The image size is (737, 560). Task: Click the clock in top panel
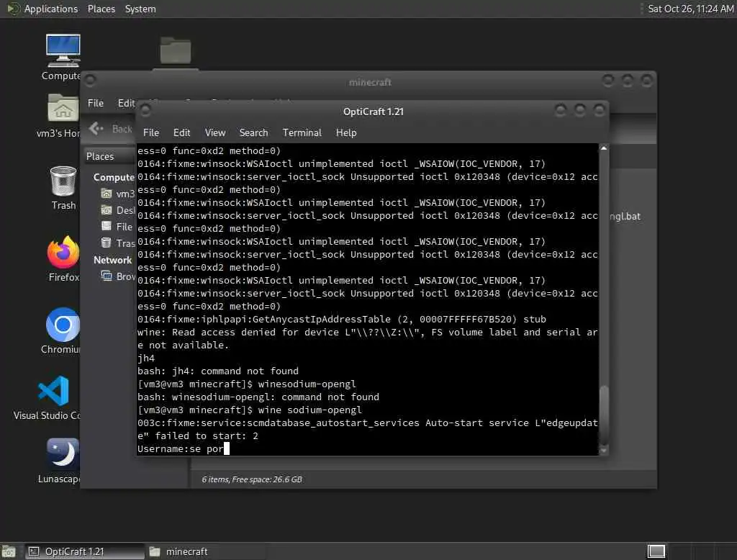coord(690,9)
